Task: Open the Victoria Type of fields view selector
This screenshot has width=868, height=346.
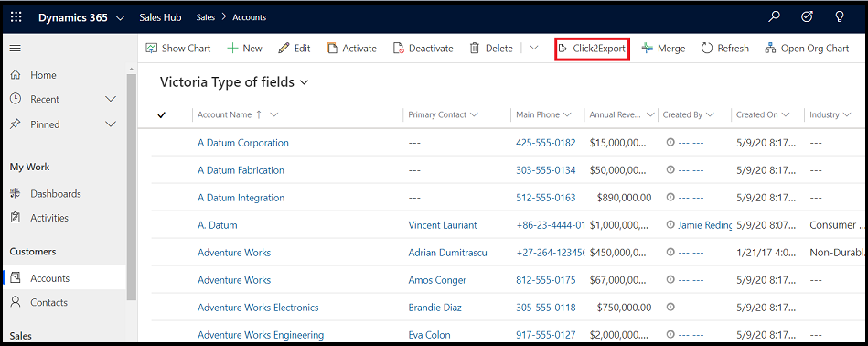Action: point(233,82)
